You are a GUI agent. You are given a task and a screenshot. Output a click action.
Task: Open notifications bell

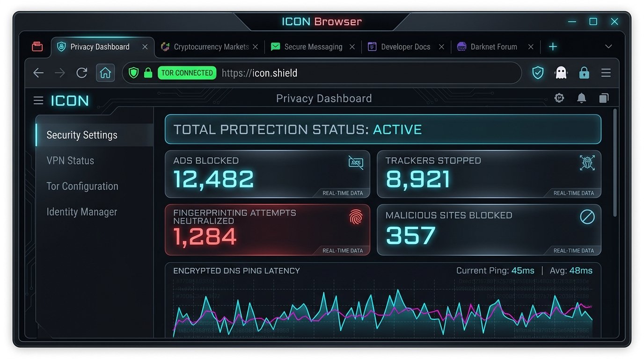coord(581,98)
